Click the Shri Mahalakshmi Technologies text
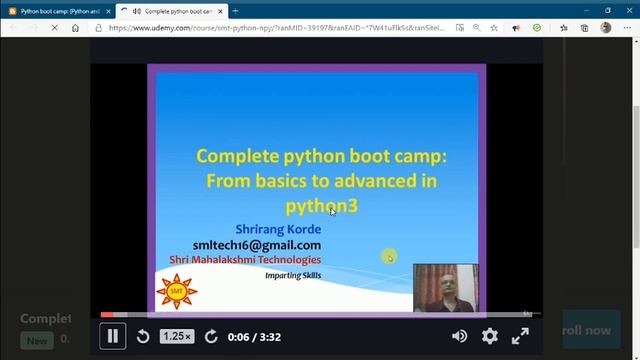 pyautogui.click(x=245, y=260)
